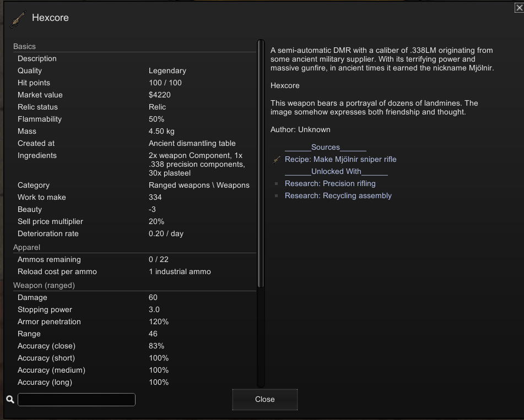Viewport: 524px width, 420px height.
Task: Click the Hexcore window title
Action: coord(51,18)
